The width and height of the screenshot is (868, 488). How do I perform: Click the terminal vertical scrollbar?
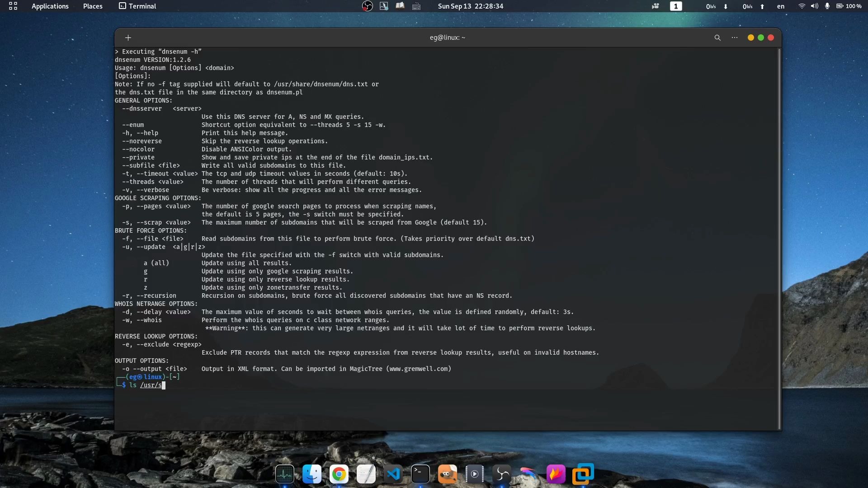click(x=779, y=239)
